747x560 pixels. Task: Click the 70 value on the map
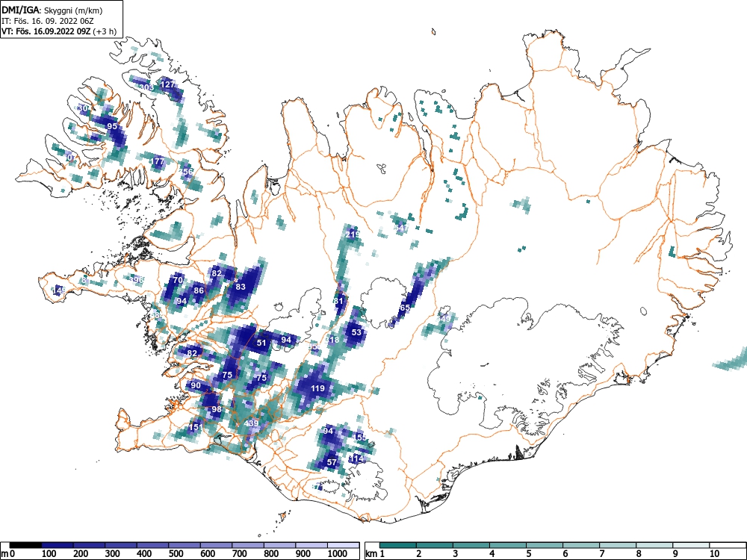tap(178, 280)
